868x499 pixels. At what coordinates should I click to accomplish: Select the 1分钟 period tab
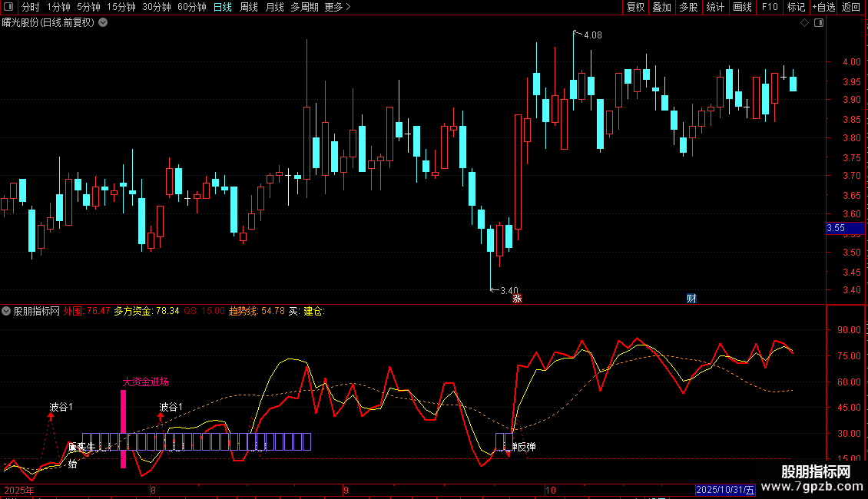pos(58,7)
